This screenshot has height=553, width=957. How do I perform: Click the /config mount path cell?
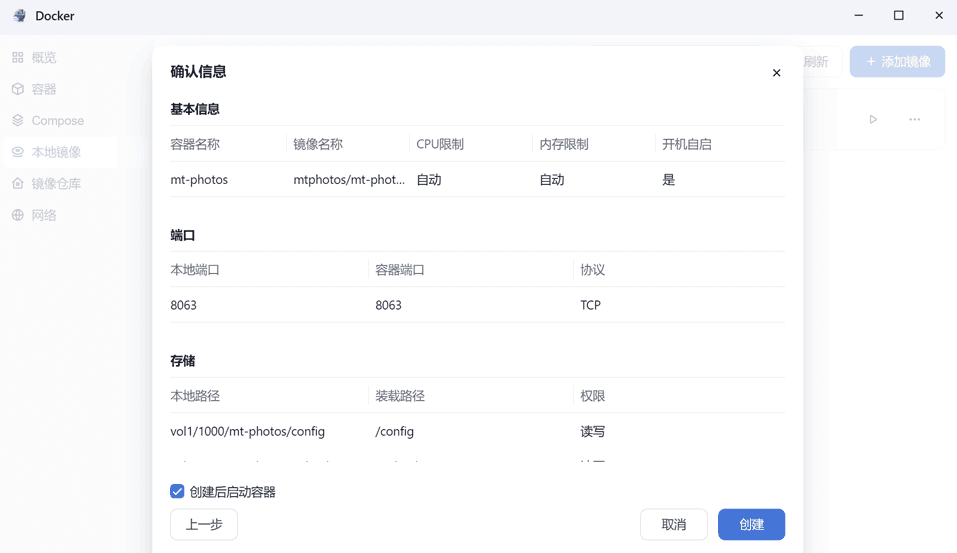coord(394,432)
